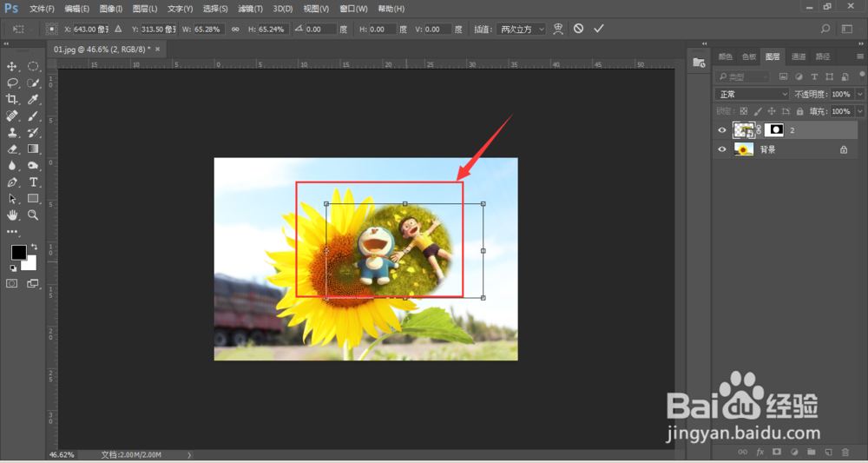Switch to the 通道 panel tab
868x463 pixels.
pyautogui.click(x=799, y=56)
